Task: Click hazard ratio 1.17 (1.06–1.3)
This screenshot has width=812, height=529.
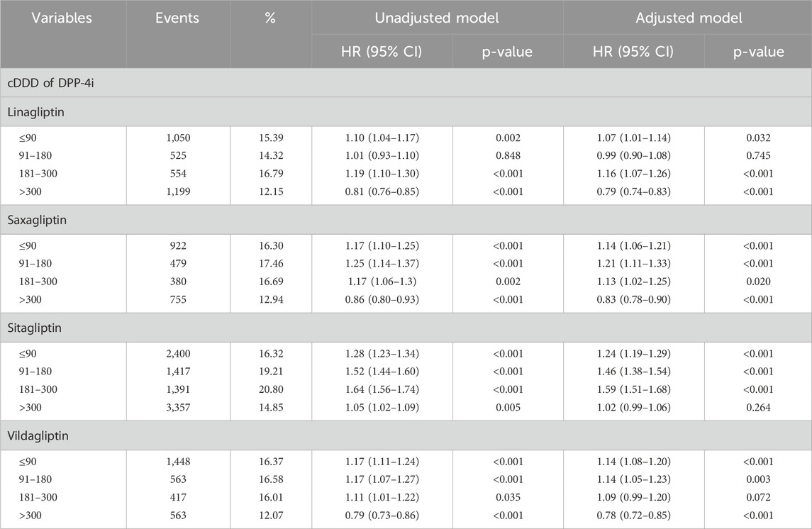Action: point(382,282)
